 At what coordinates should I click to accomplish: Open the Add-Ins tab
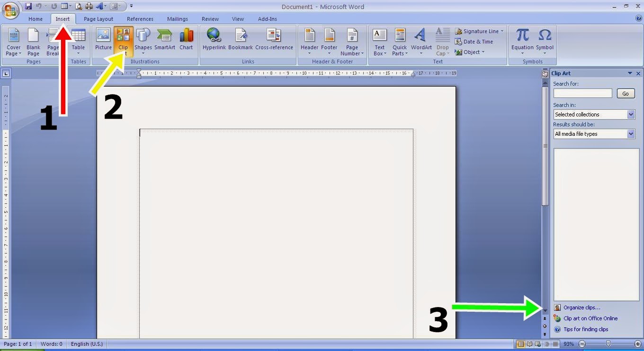(268, 19)
